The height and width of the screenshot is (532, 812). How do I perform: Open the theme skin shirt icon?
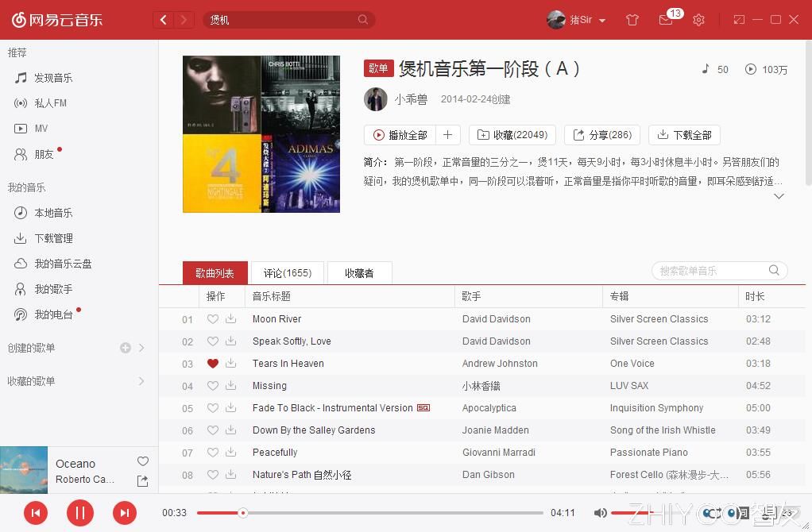[x=632, y=20]
